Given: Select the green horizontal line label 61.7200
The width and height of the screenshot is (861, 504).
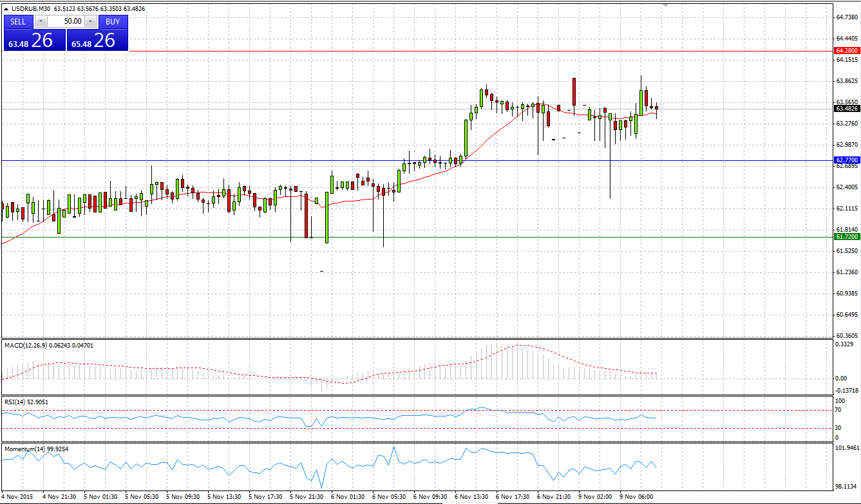Looking at the screenshot, I should 846,237.
